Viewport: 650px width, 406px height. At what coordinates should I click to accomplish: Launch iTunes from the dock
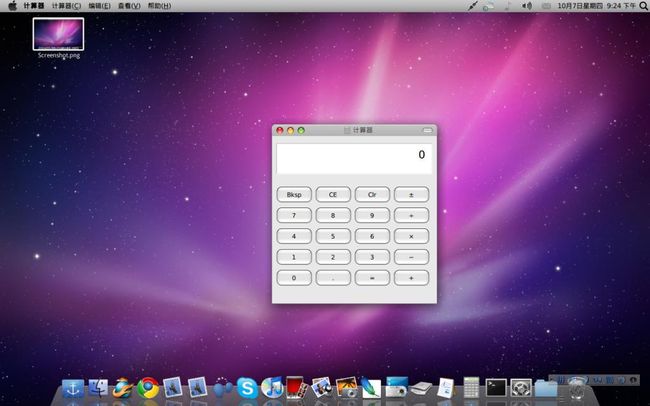[x=272, y=388]
